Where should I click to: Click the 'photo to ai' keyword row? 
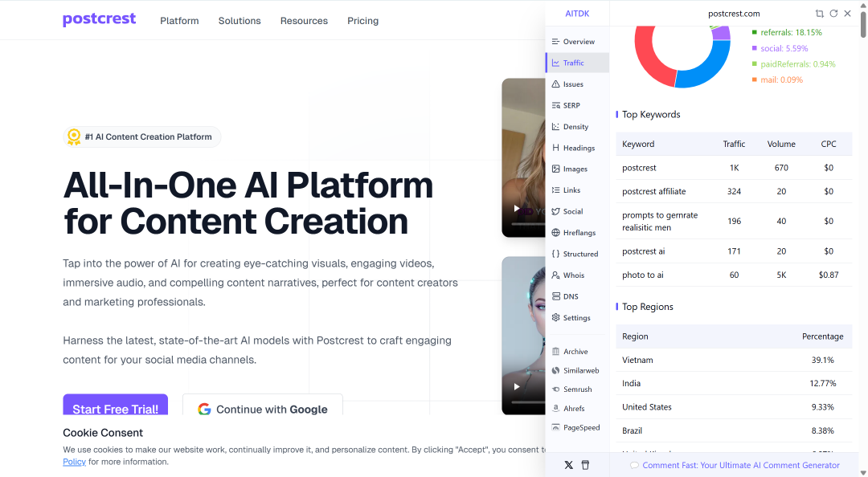tap(734, 275)
